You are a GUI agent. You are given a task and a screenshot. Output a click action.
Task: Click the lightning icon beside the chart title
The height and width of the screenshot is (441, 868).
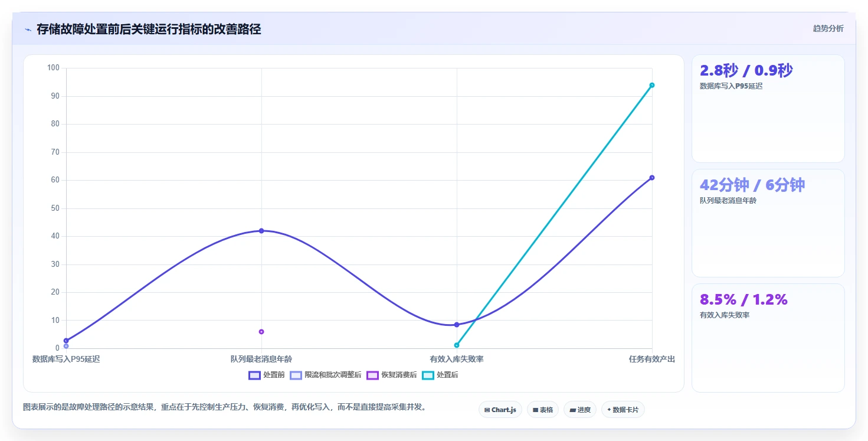(x=28, y=30)
